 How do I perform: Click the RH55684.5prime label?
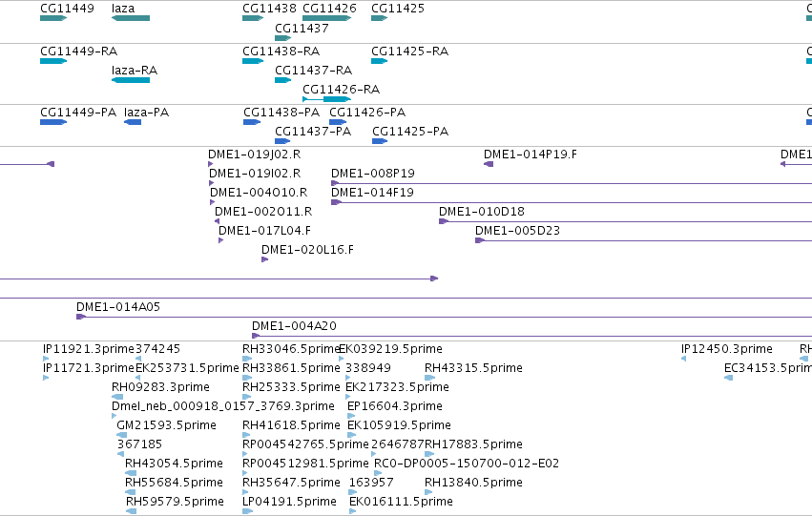[x=174, y=483]
